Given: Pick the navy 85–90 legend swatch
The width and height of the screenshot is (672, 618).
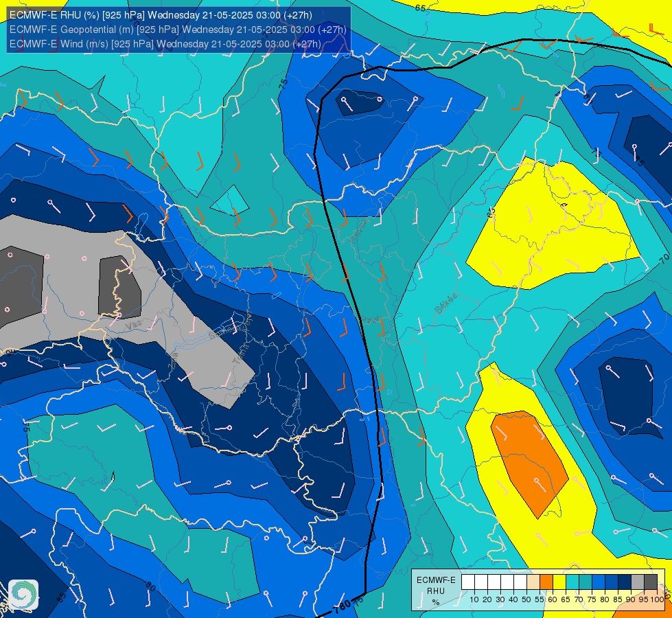Looking at the screenshot, I should tap(625, 582).
